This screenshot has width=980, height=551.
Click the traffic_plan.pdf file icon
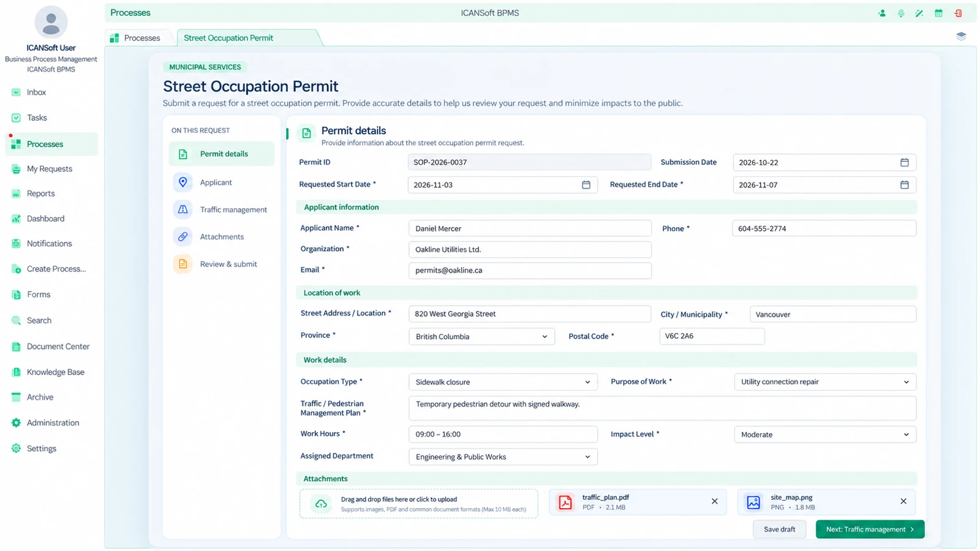[x=565, y=503]
